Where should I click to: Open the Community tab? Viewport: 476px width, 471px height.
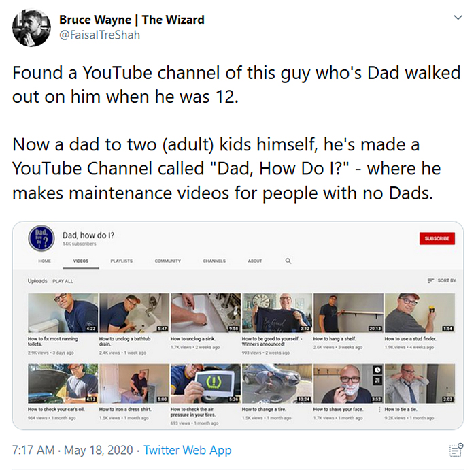tap(167, 261)
